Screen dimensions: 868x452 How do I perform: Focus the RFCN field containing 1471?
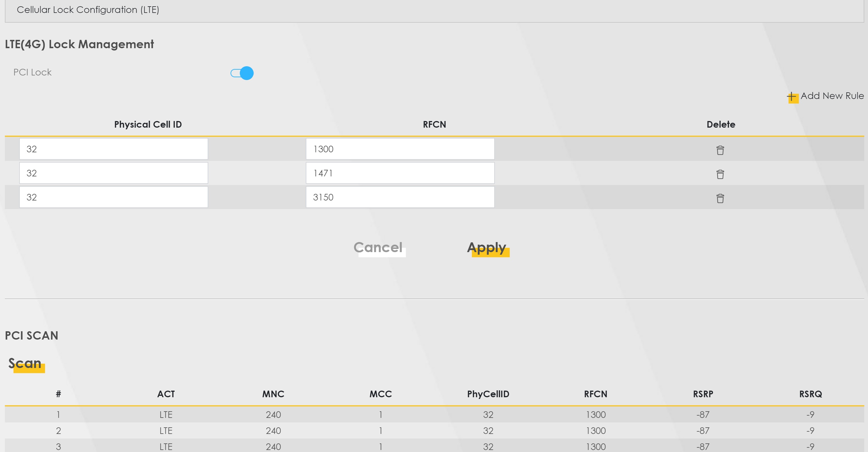click(400, 173)
